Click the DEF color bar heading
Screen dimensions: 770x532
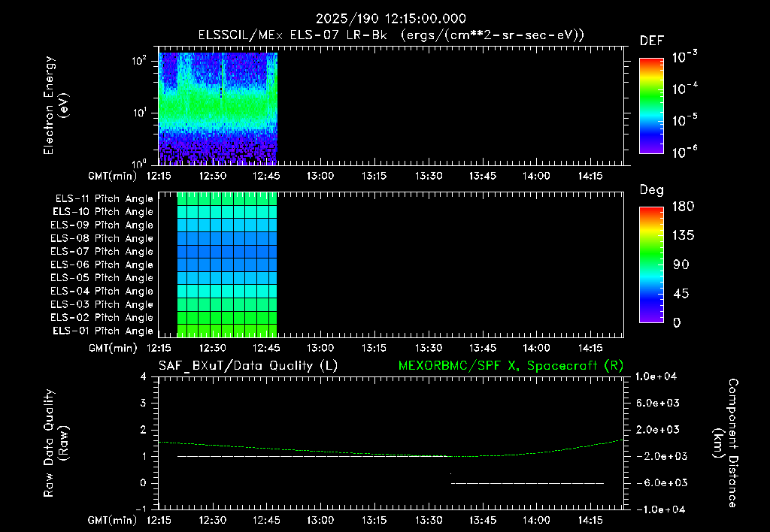[652, 41]
